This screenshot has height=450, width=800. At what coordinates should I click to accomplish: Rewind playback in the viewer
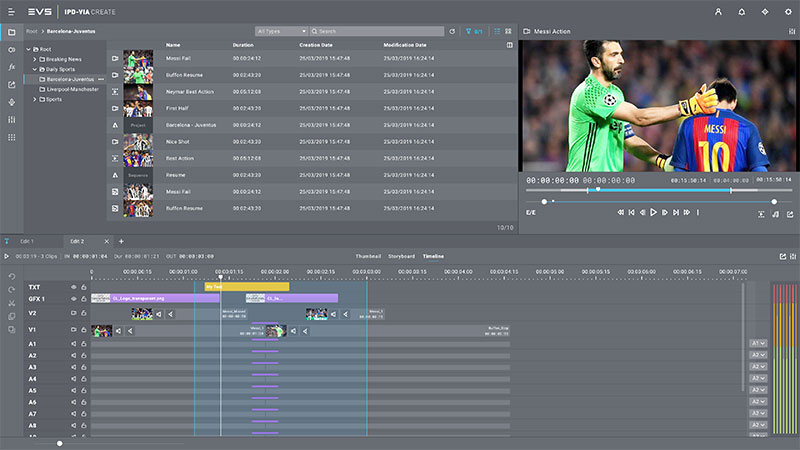[x=620, y=212]
